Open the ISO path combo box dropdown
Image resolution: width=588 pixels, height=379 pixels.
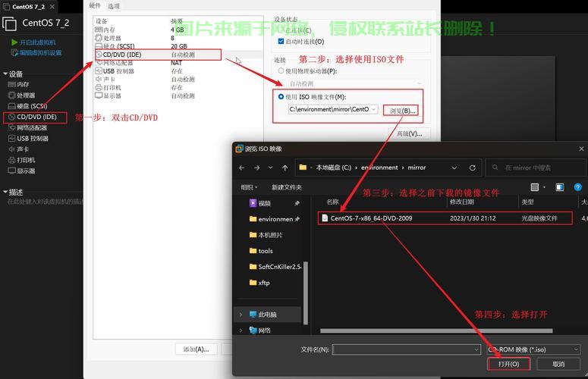[x=373, y=109]
